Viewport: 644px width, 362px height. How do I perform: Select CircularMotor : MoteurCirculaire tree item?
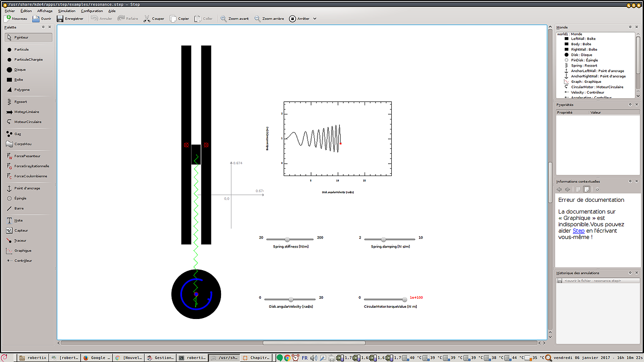click(597, 87)
